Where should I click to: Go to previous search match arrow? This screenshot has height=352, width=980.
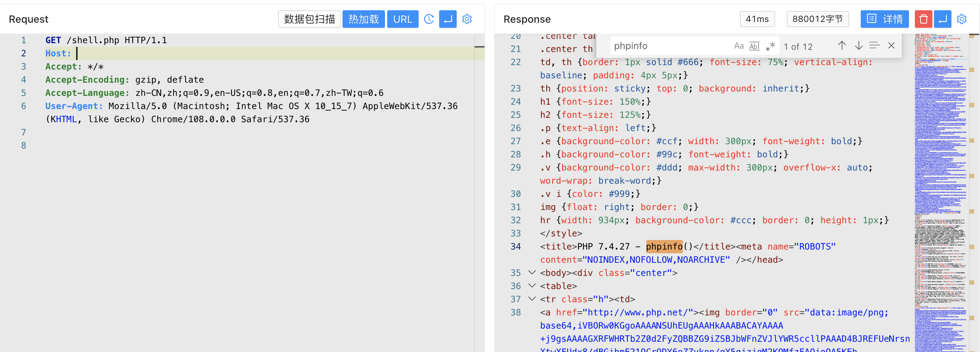pyautogui.click(x=842, y=46)
